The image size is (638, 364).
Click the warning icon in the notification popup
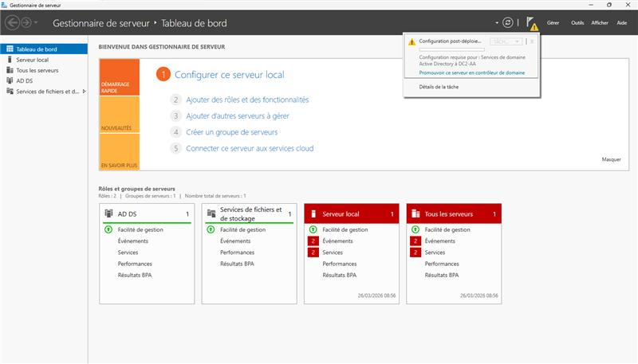(x=412, y=42)
